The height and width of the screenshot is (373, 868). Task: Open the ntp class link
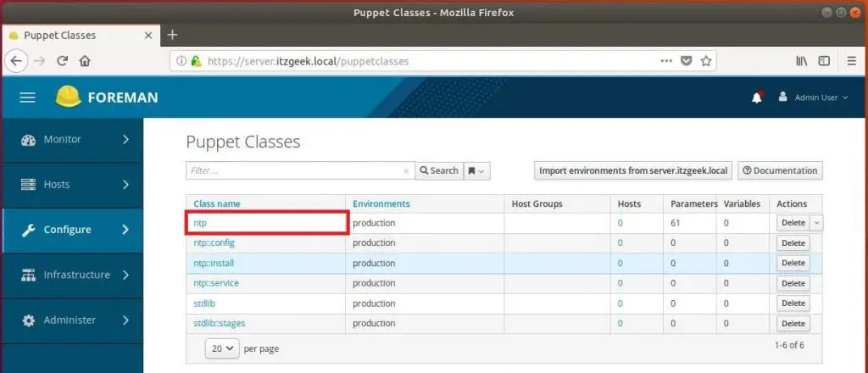(x=200, y=224)
